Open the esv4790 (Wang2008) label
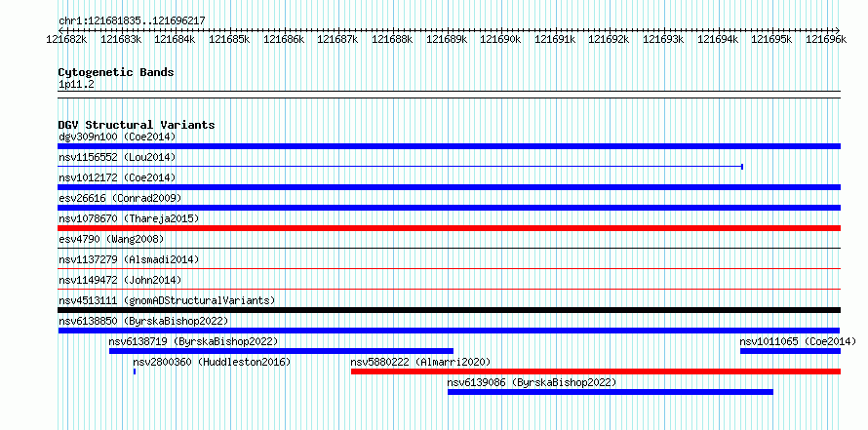The width and height of the screenshot is (868, 430). (111, 239)
